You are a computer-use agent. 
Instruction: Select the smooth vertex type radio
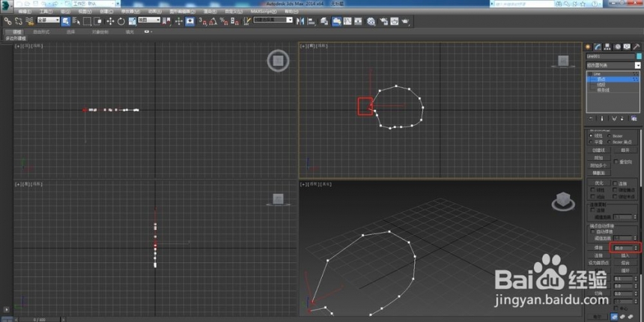coord(591,142)
